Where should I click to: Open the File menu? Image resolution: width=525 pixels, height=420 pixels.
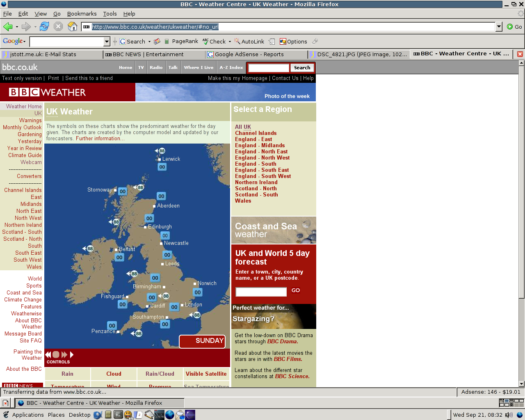7,14
